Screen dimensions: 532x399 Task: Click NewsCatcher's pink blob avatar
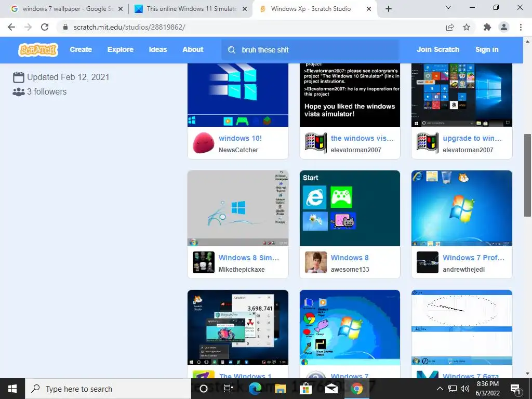[204, 143]
